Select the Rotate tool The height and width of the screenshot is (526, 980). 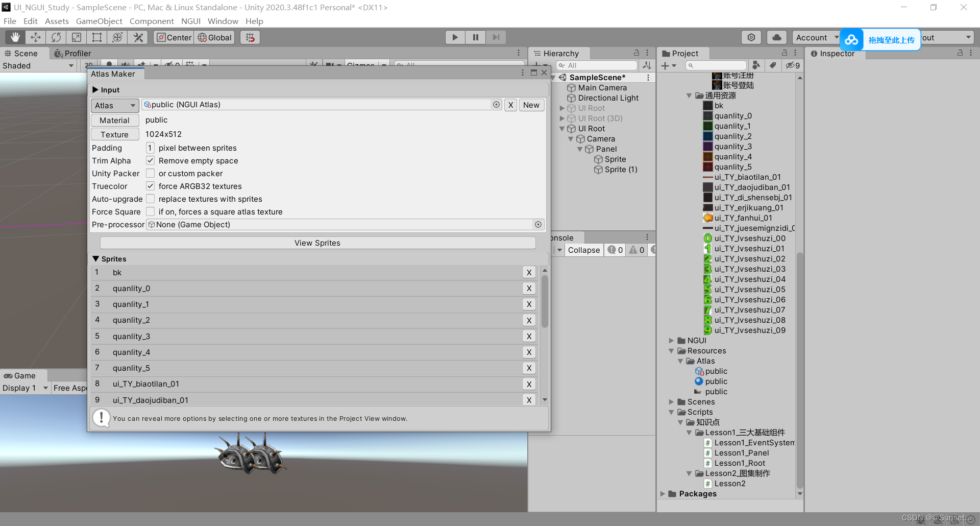(56, 37)
